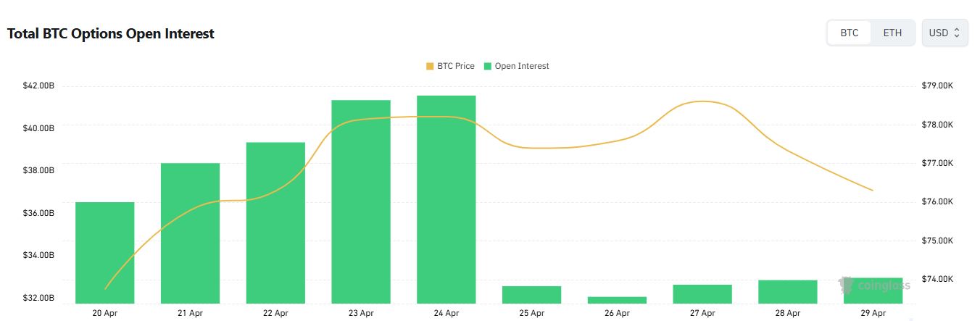Screen dimensions: 980x321
Task: Click the 22 Apr green bar
Action: click(275, 222)
